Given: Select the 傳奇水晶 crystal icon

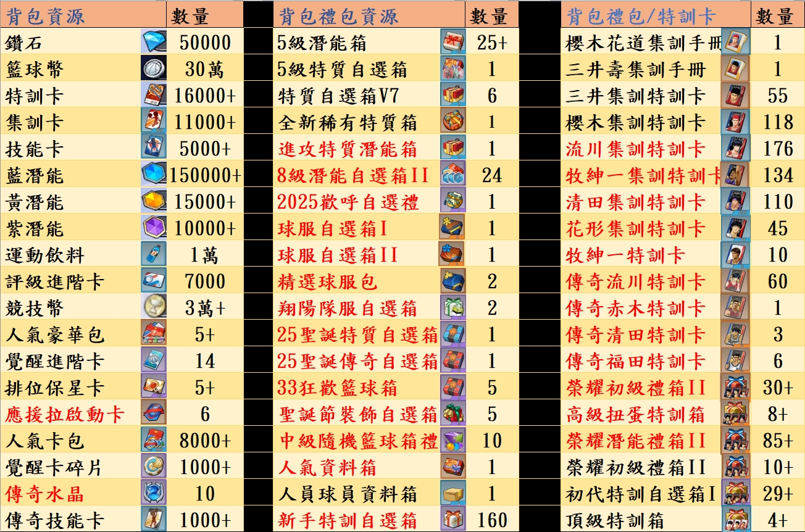Looking at the screenshot, I should (x=152, y=493).
